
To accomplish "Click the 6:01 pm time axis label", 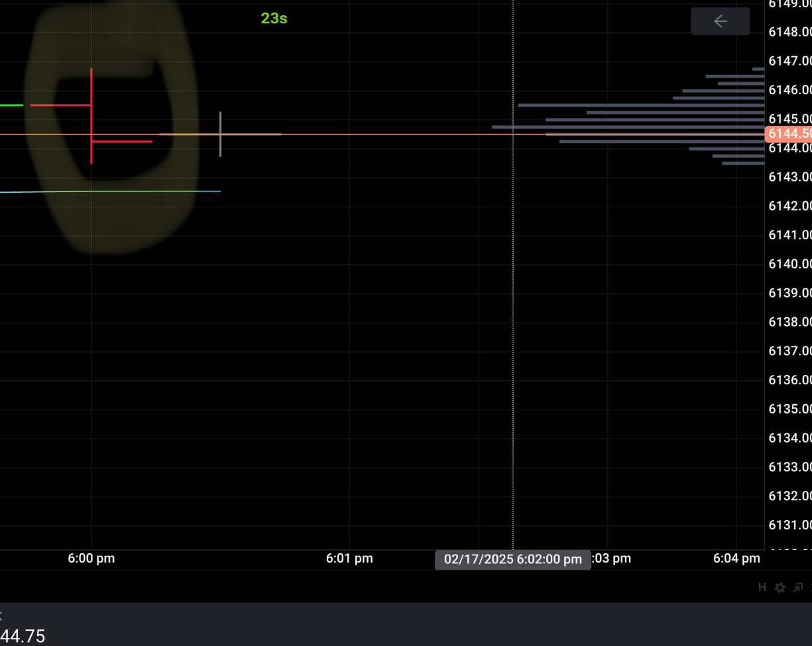I will (x=349, y=559).
